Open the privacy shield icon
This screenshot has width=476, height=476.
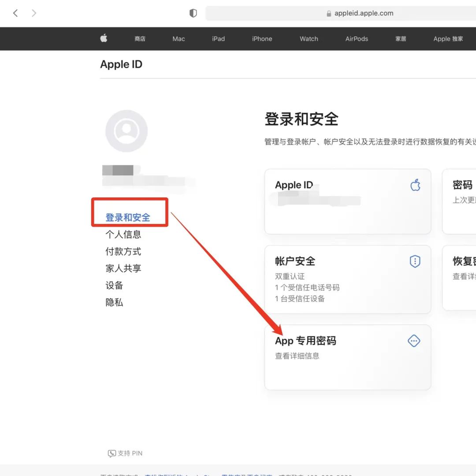coord(193,13)
